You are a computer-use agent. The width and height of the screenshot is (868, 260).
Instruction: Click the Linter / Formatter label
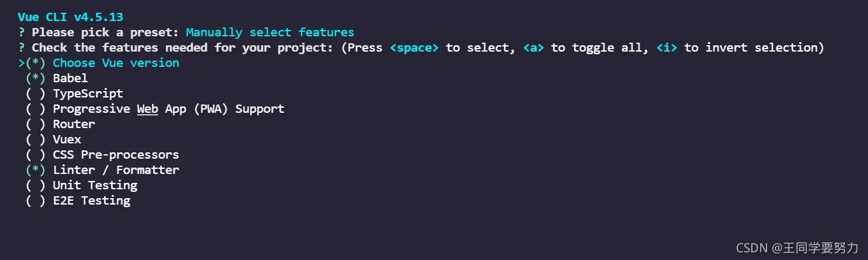[116, 170]
